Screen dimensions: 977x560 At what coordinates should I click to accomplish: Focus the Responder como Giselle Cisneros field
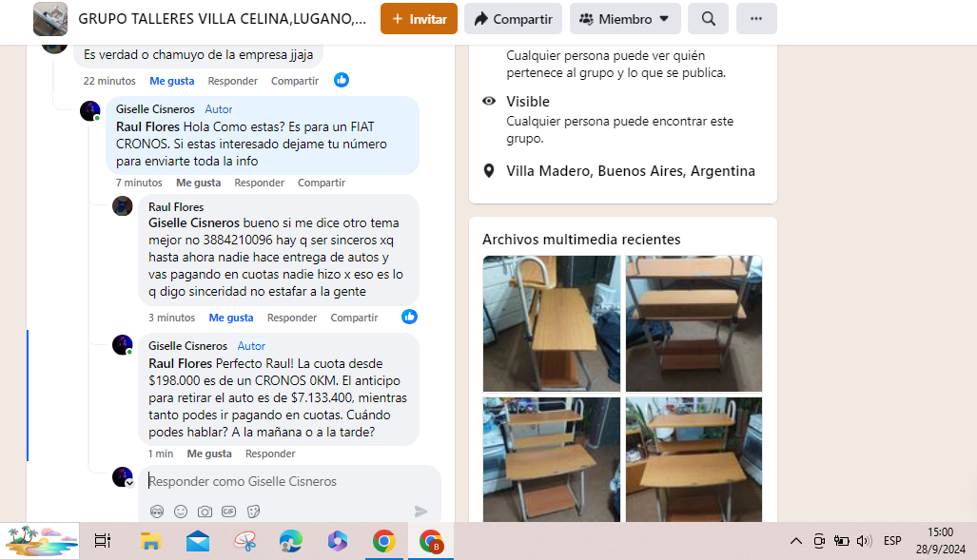click(290, 481)
